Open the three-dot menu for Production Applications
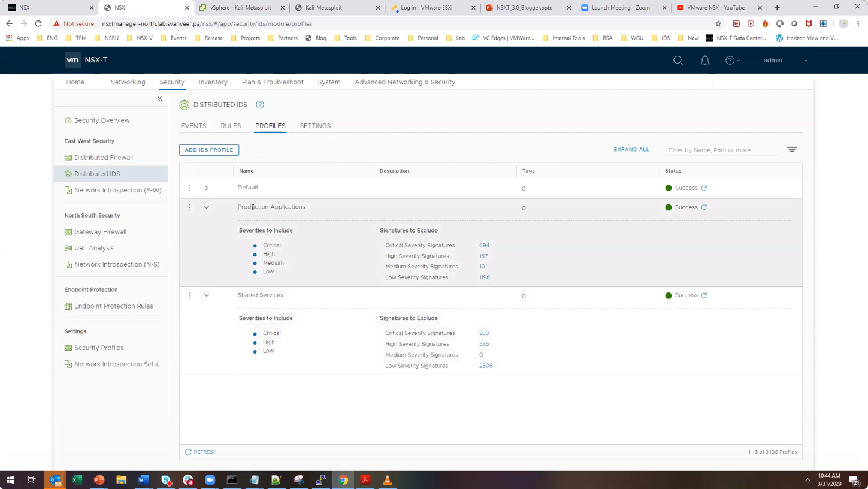868x489 pixels. point(190,207)
